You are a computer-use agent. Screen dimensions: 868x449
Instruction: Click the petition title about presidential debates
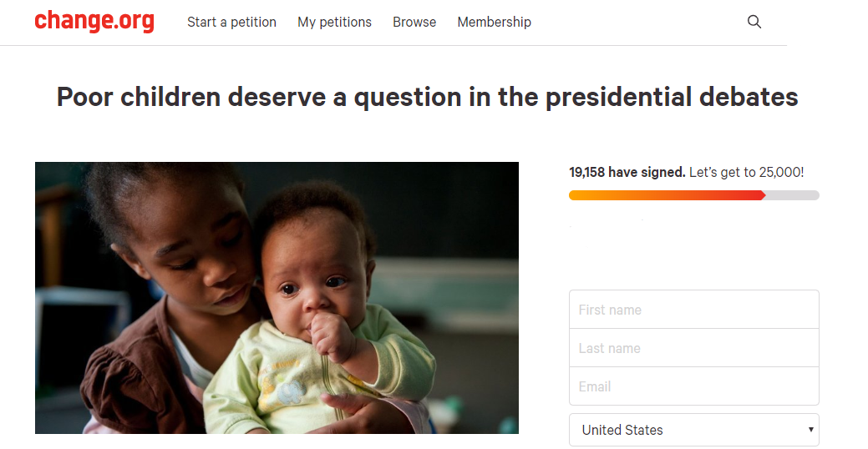pyautogui.click(x=428, y=97)
